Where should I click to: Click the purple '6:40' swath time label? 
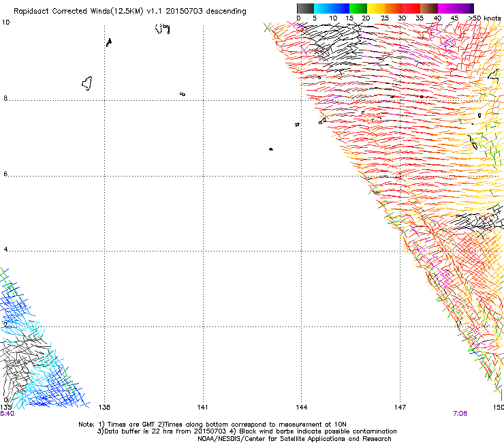(x=7, y=414)
